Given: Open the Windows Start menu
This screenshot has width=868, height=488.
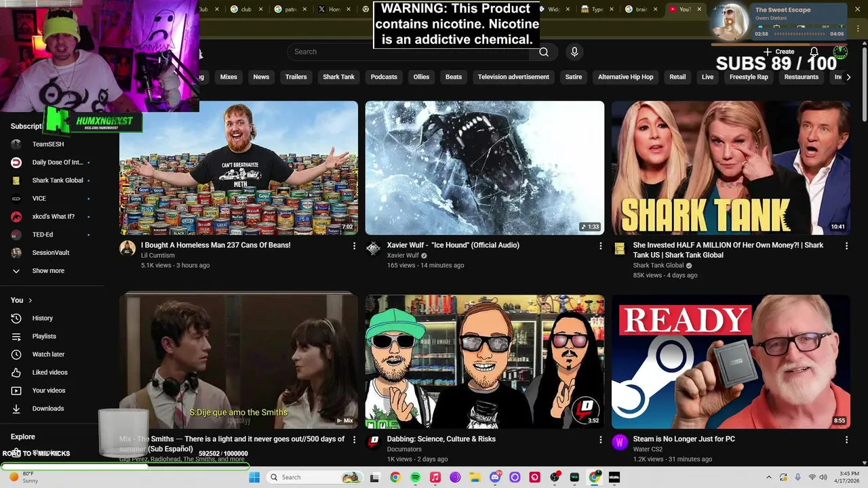Looking at the screenshot, I should (254, 477).
